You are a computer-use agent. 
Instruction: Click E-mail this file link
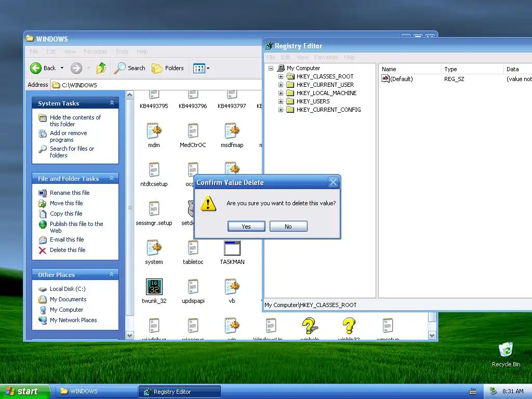66,240
